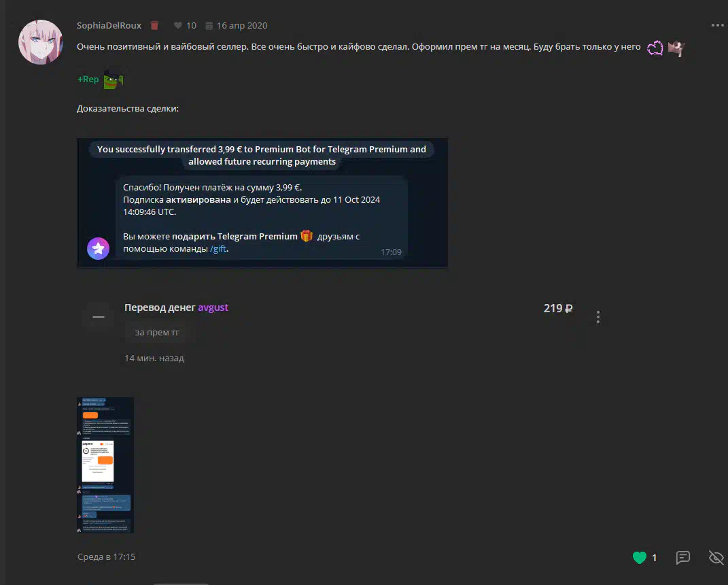Click the Pepe emoji next to +Rep
This screenshot has height=585, width=728.
(x=113, y=80)
